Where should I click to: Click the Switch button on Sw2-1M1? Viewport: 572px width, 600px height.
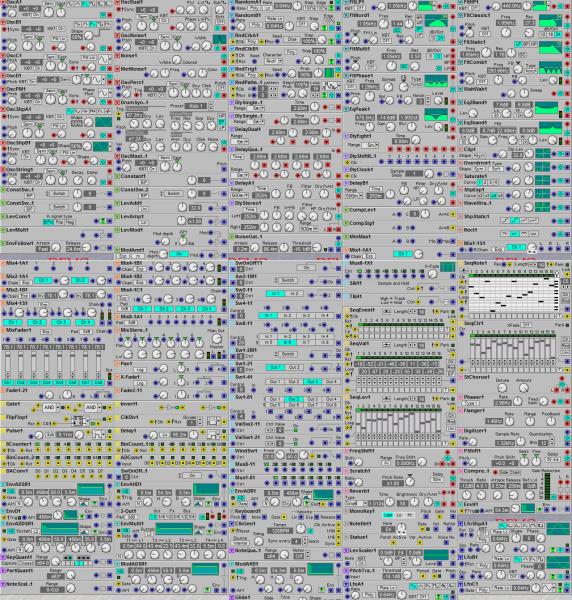(287, 280)
